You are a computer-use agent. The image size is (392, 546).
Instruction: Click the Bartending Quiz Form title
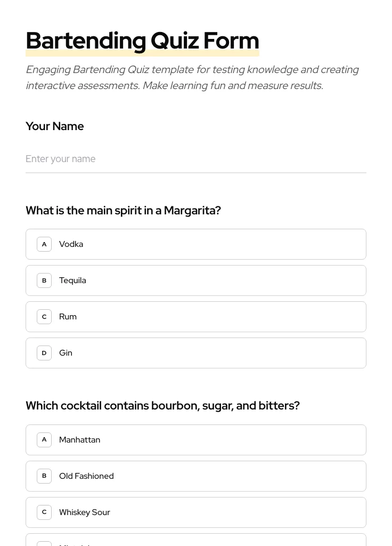142,41
